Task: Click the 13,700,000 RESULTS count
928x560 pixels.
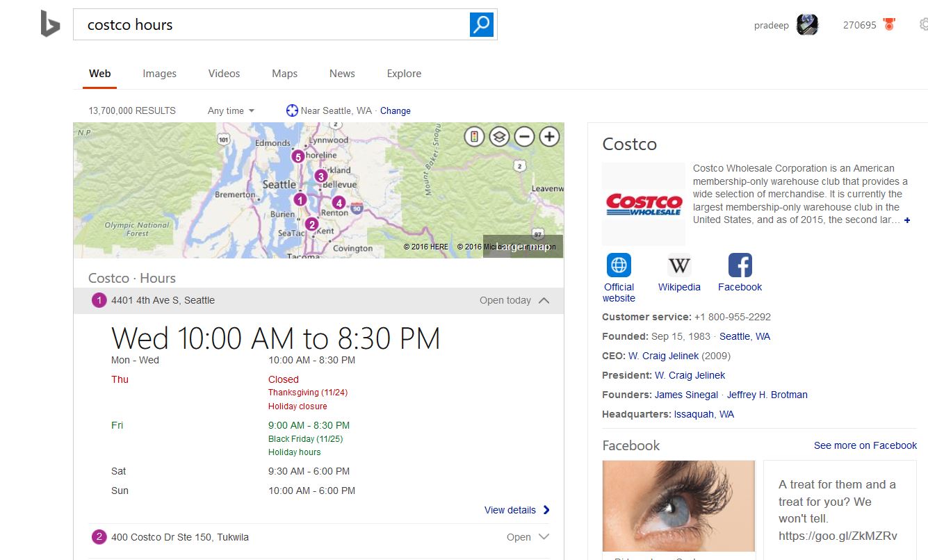Action: (132, 110)
